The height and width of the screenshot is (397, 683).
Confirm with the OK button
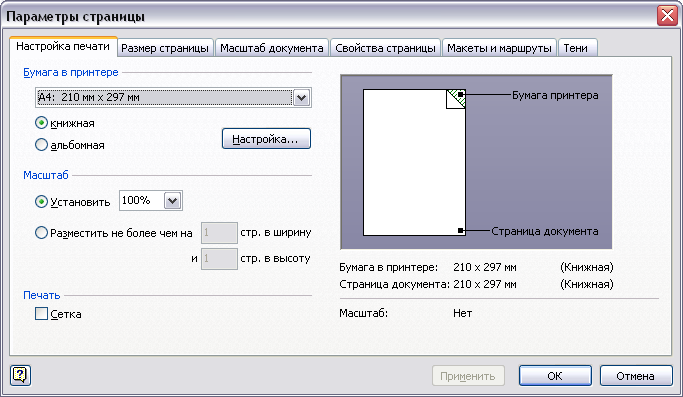555,376
